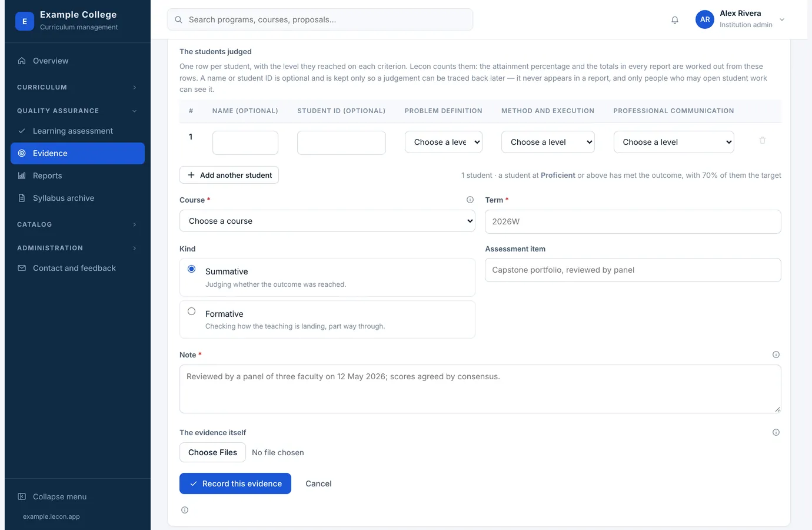Image resolution: width=812 pixels, height=530 pixels.
Task: Open the Method and Execution level dropdown
Action: (x=548, y=142)
